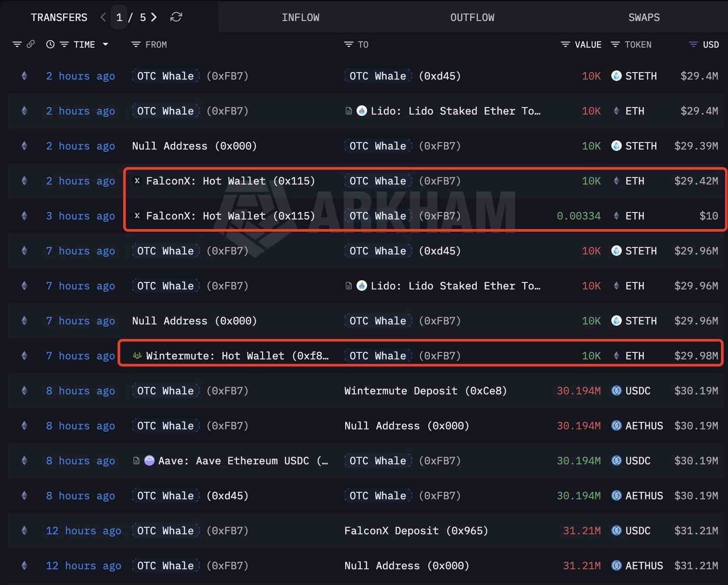Open the FROM column filter
728x585 pixels.
tap(136, 45)
